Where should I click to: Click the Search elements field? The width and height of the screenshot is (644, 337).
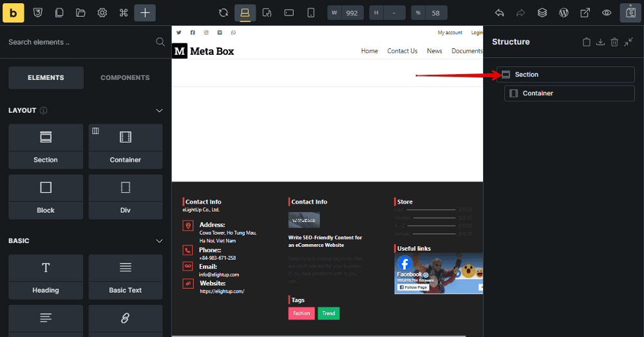[77, 42]
